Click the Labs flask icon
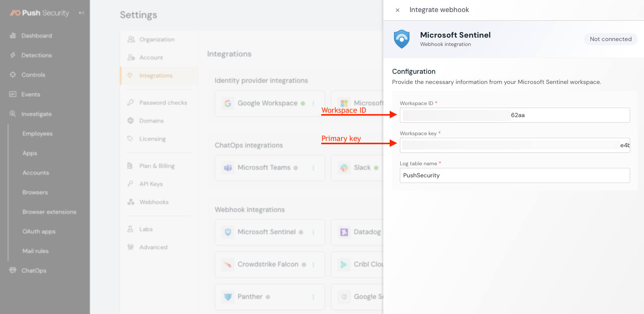The height and width of the screenshot is (314, 644). (130, 229)
